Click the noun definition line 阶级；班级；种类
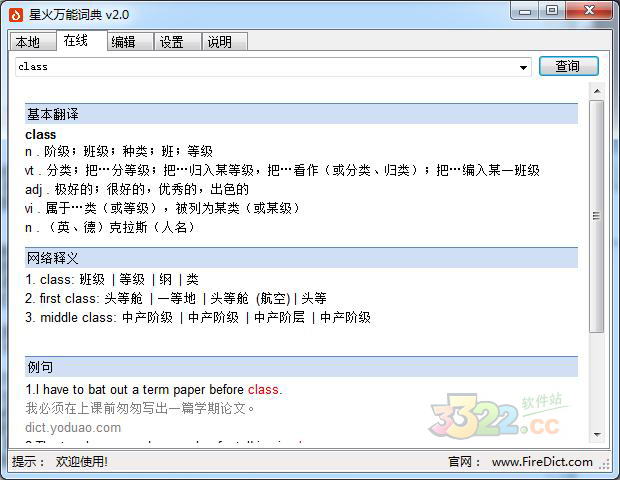620x480 pixels. 119,151
